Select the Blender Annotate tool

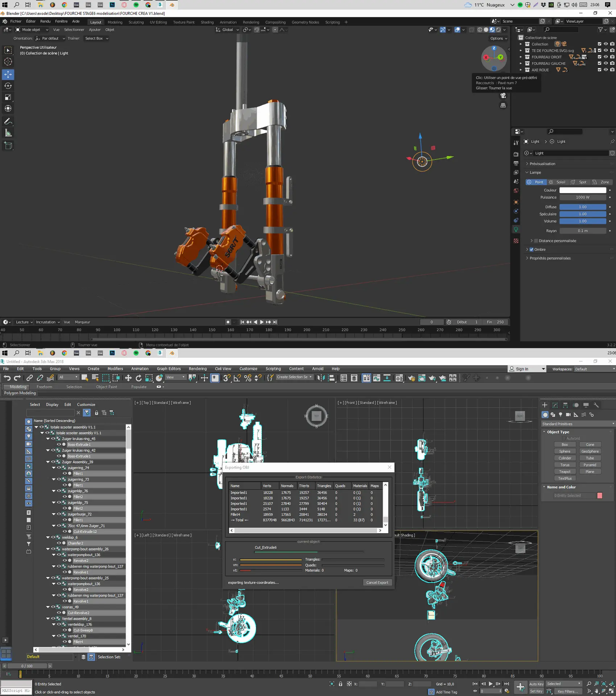[x=8, y=121]
